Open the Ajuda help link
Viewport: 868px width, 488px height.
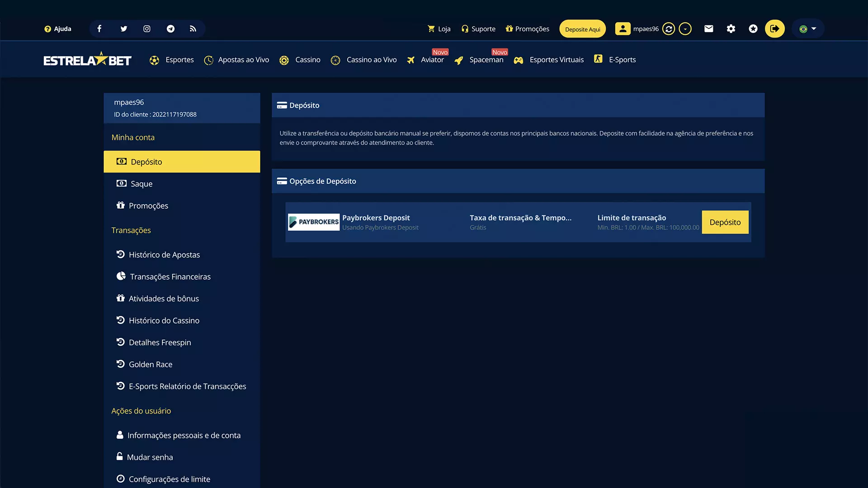click(x=58, y=29)
